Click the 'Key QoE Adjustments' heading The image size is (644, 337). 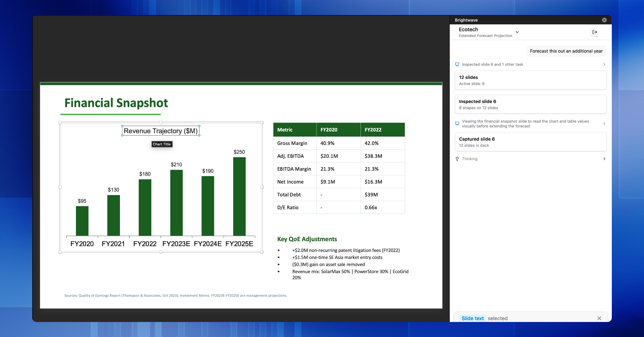pos(307,239)
